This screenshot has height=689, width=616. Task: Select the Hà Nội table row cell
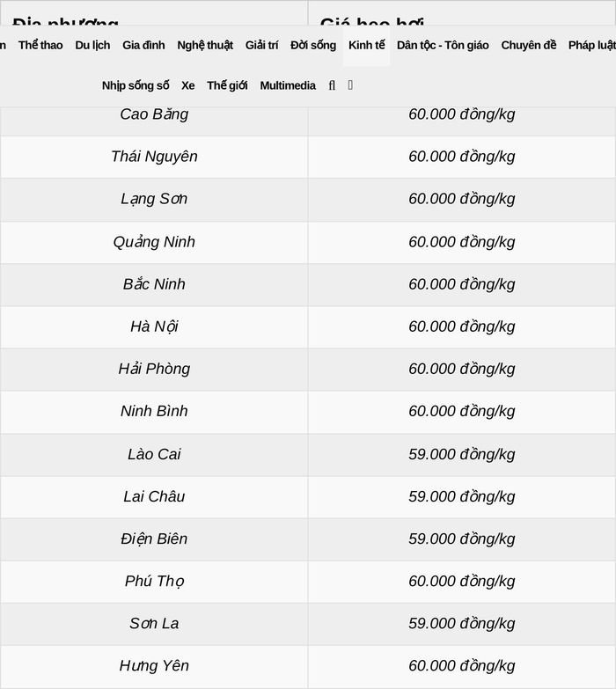tap(154, 326)
